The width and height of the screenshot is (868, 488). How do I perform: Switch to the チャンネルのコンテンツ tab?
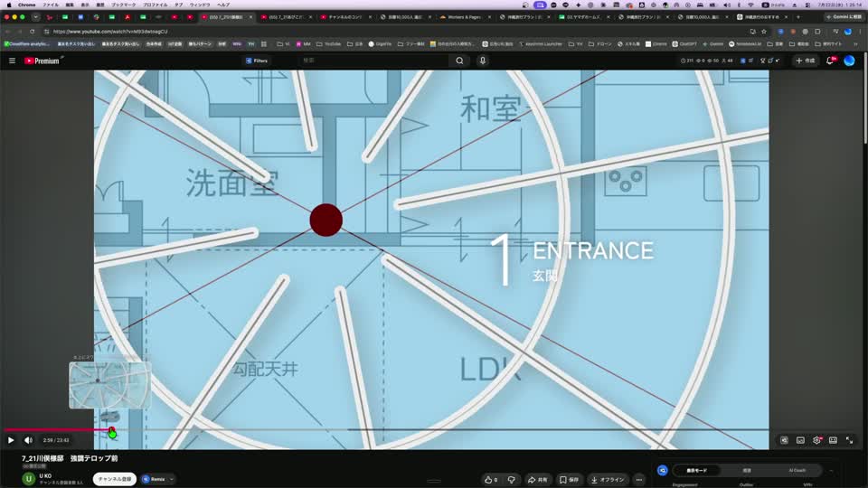[344, 17]
